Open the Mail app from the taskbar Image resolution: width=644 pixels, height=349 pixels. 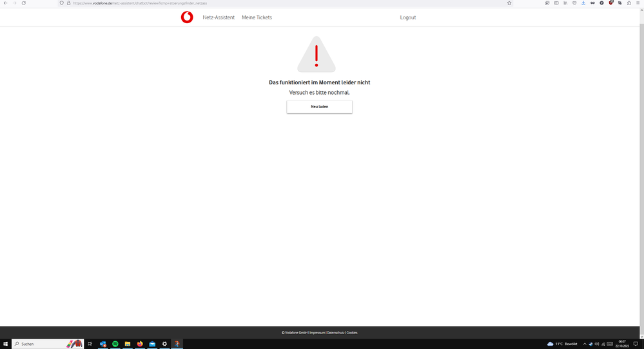152,344
